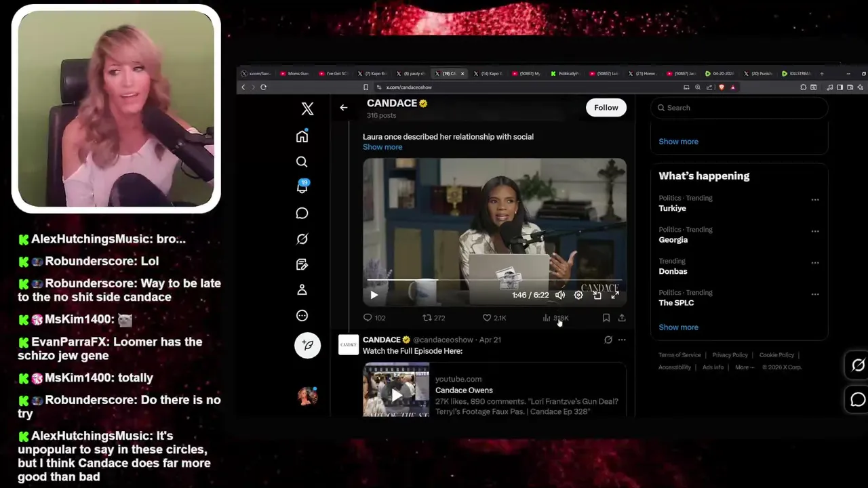
Task: Focus the X Search field
Action: pyautogui.click(x=739, y=108)
